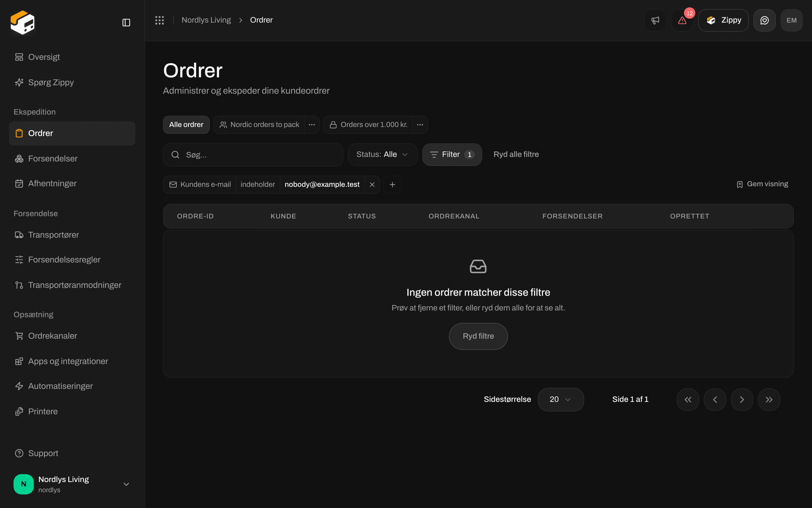Viewport: 812px width, 508px height.
Task: Open Automatiseringer page
Action: coord(72,386)
